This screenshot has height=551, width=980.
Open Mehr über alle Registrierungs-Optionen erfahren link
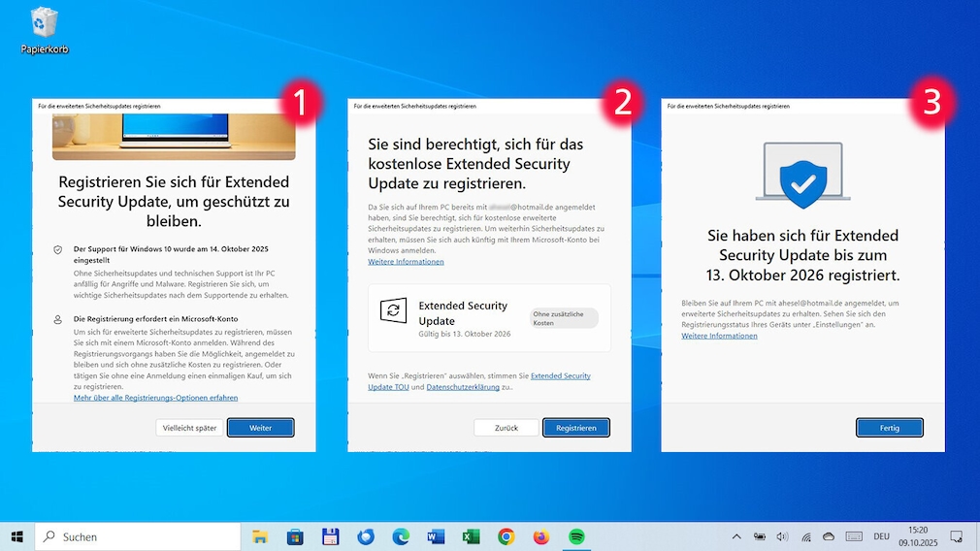coord(155,398)
